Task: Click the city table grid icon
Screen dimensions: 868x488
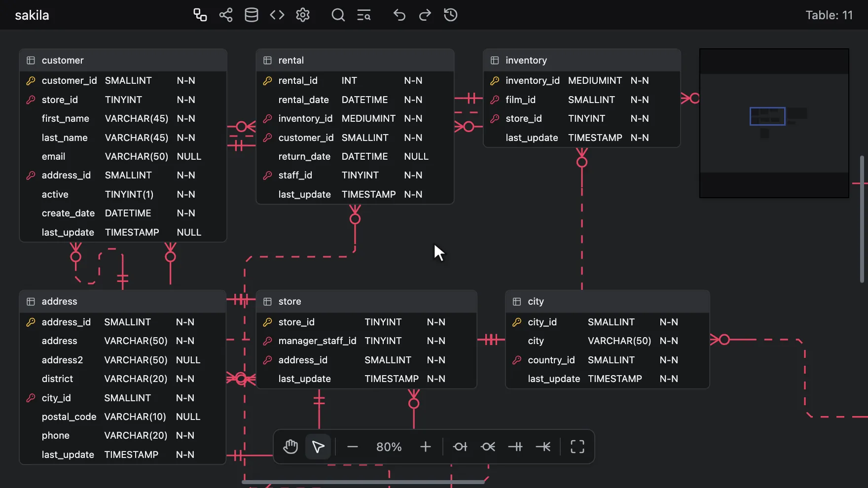Action: point(517,301)
